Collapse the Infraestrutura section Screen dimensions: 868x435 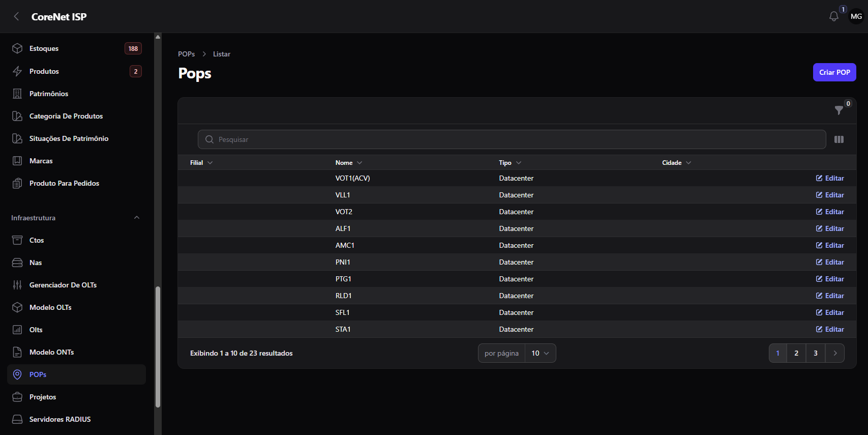tap(136, 218)
